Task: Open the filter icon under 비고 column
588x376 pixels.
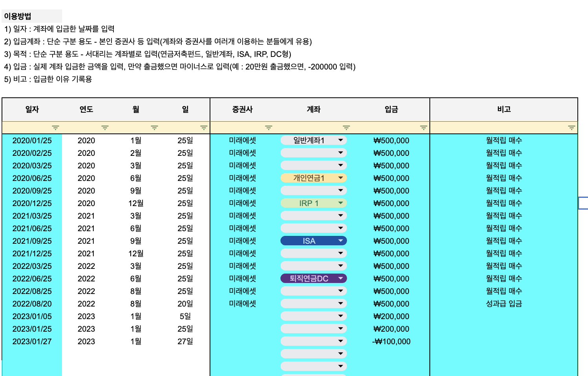Action: (x=572, y=128)
